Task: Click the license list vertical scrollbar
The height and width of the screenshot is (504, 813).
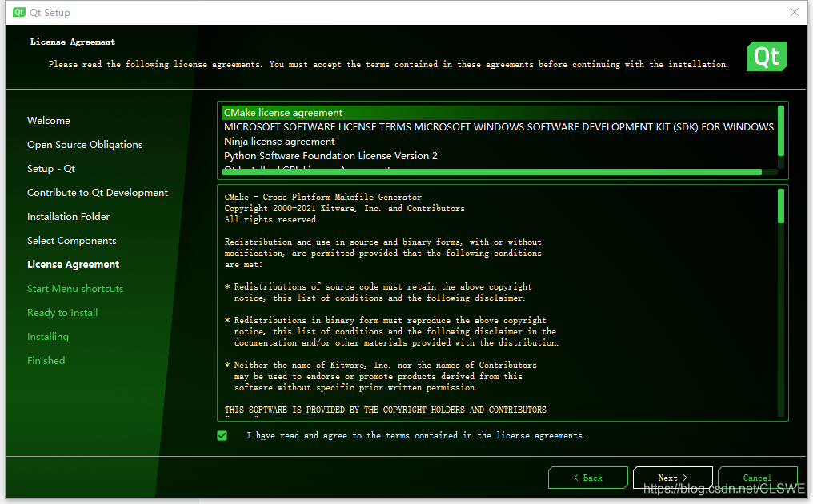Action: tap(781, 130)
